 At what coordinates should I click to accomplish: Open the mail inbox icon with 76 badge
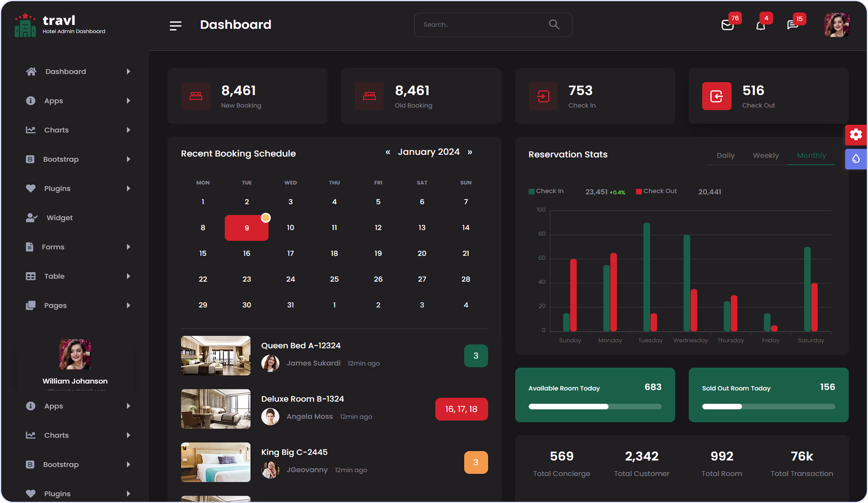(727, 25)
